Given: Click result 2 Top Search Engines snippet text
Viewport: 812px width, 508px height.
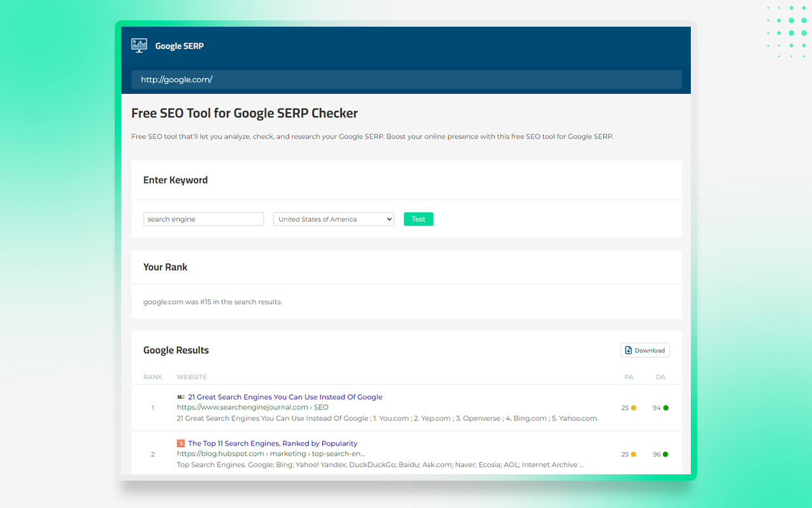Looking at the screenshot, I should coord(380,465).
